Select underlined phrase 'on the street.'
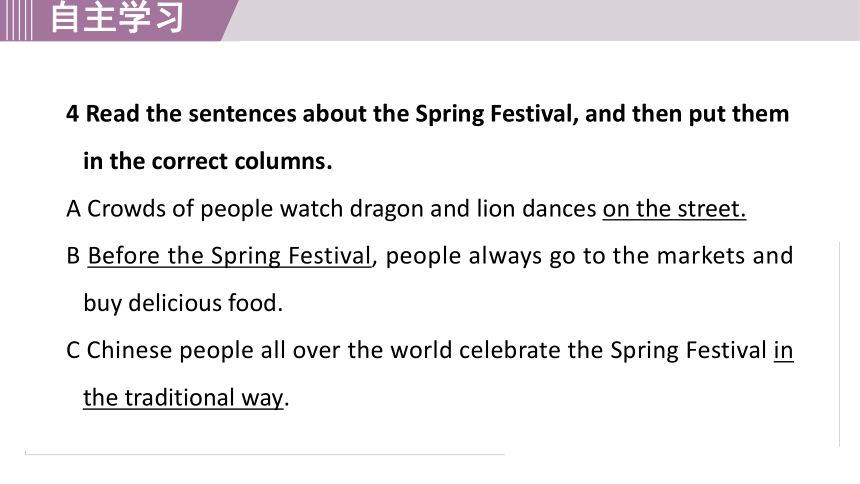The height and width of the screenshot is (484, 860). 674,209
